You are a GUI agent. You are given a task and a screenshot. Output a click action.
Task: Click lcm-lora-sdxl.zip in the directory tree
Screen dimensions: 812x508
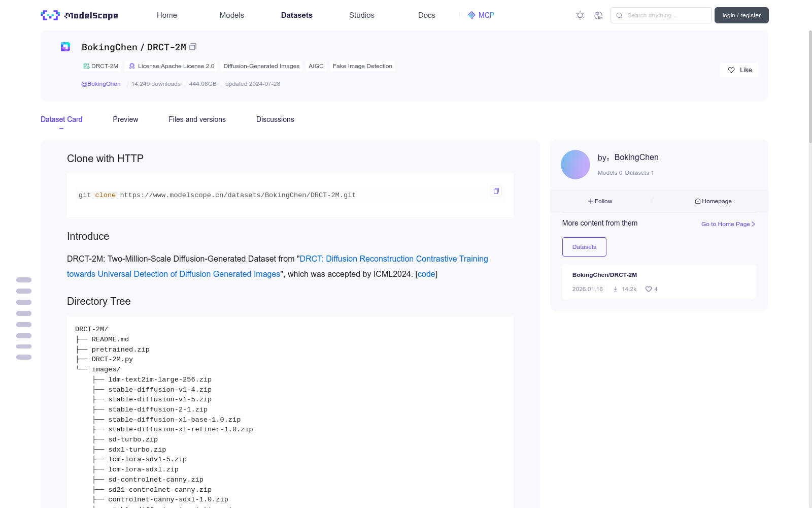[143, 469]
